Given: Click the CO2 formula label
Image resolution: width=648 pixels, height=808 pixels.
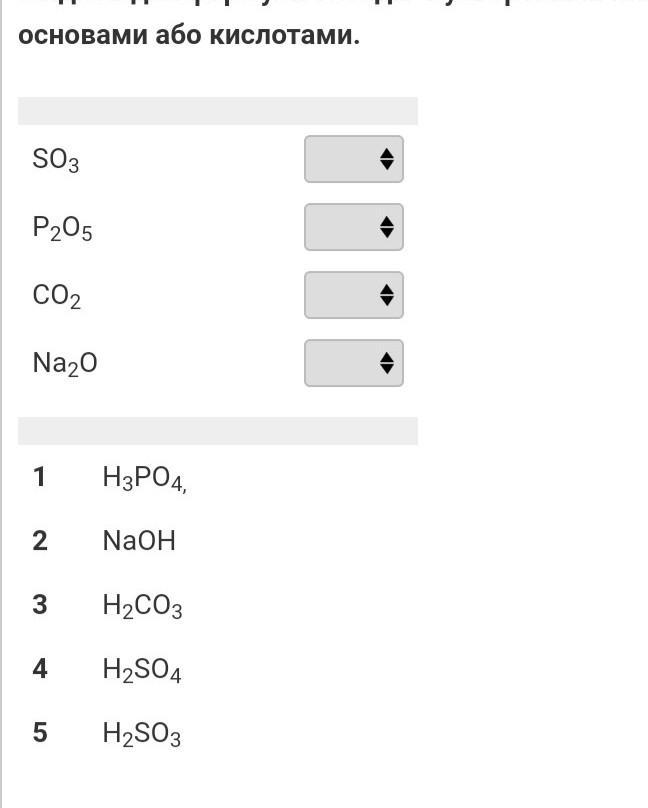Looking at the screenshot, I should pyautogui.click(x=57, y=297).
